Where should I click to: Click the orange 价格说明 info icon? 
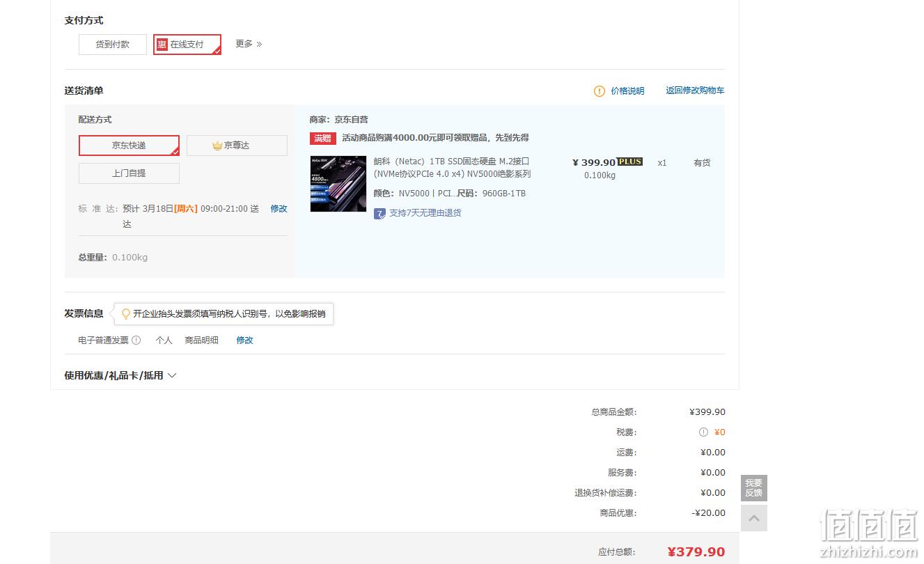(600, 91)
